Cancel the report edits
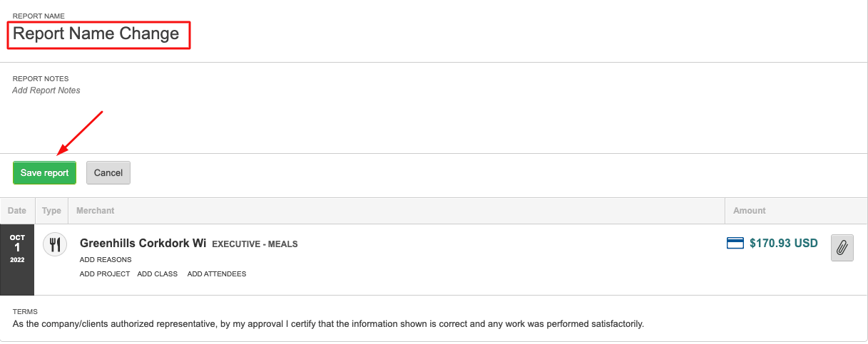Viewport: 868px width, 344px height. pyautogui.click(x=108, y=173)
